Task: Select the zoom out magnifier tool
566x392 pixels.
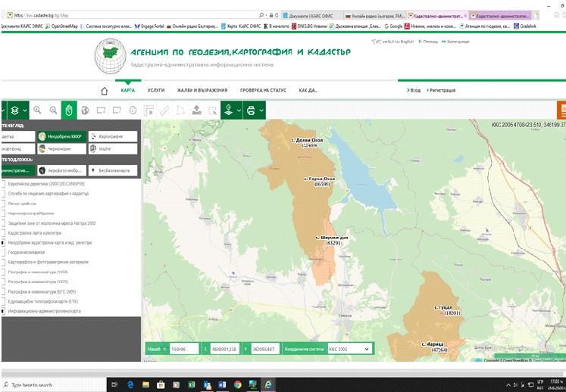Action: (53, 110)
